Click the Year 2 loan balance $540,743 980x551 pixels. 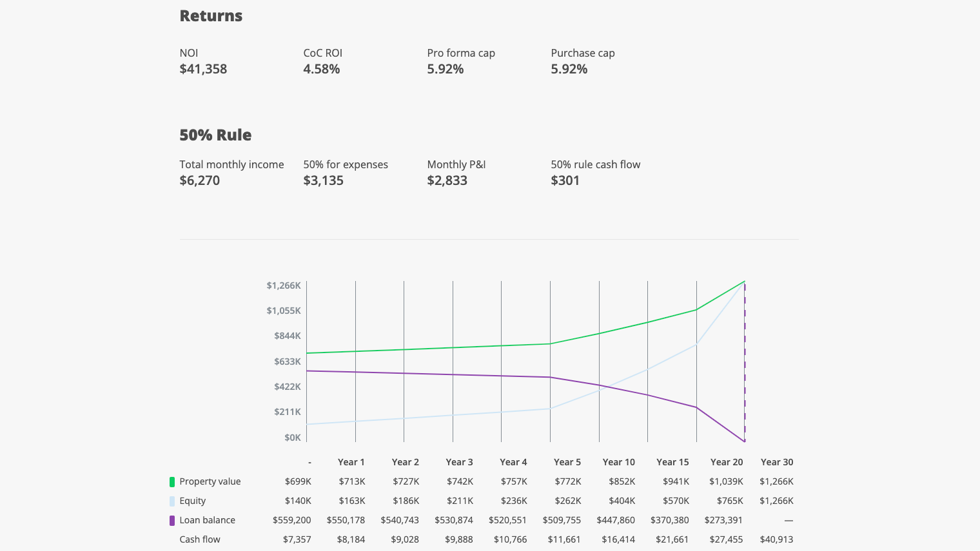click(x=400, y=520)
